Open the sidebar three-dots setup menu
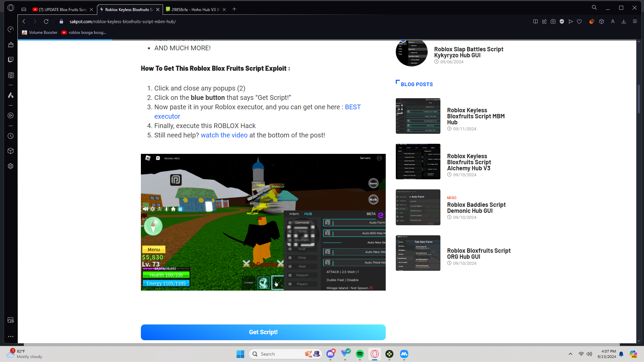644x362 pixels. pyautogui.click(x=11, y=337)
